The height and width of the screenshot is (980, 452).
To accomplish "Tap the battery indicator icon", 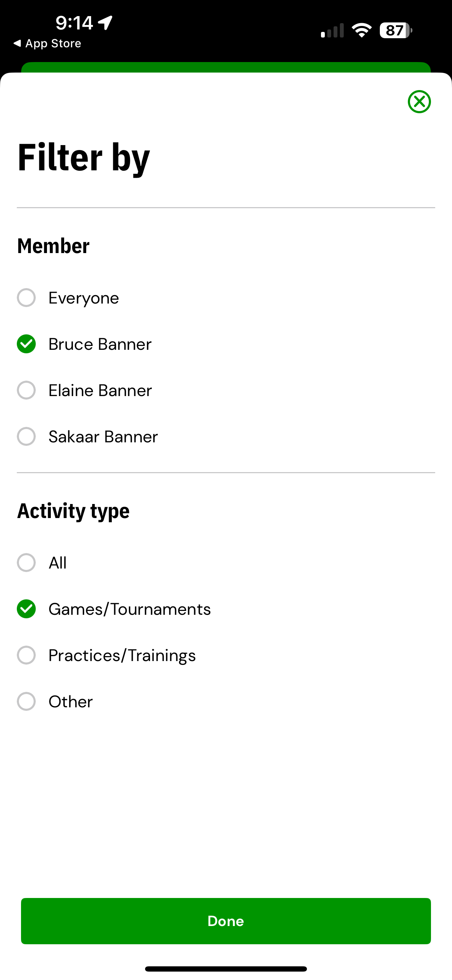I will point(396,30).
